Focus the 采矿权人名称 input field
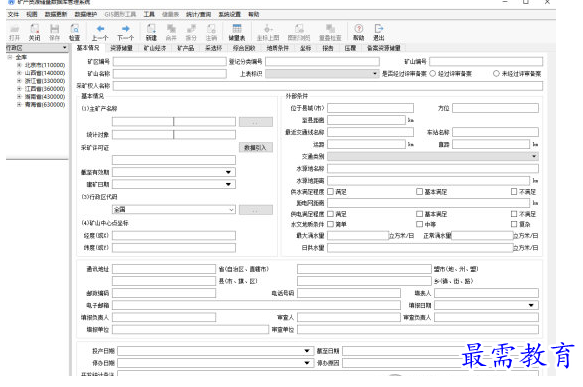This screenshot has height=387, width=583. (328, 86)
